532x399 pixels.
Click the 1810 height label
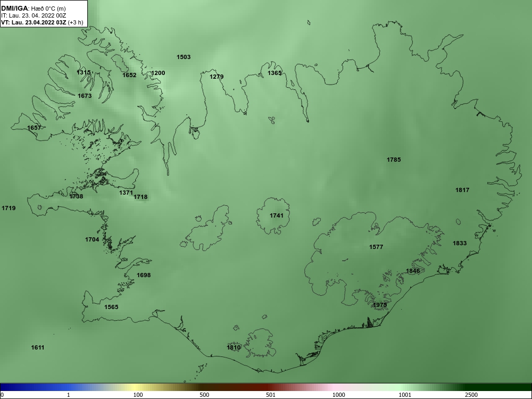234,347
